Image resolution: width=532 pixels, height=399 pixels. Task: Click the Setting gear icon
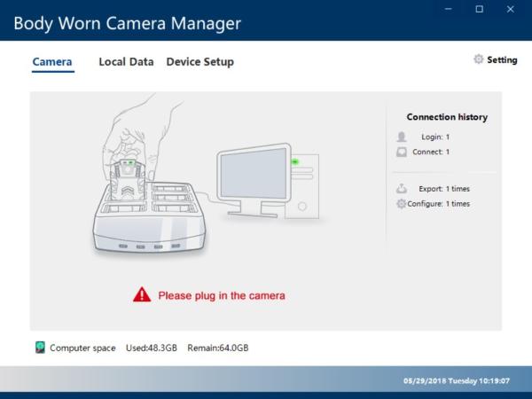click(479, 59)
